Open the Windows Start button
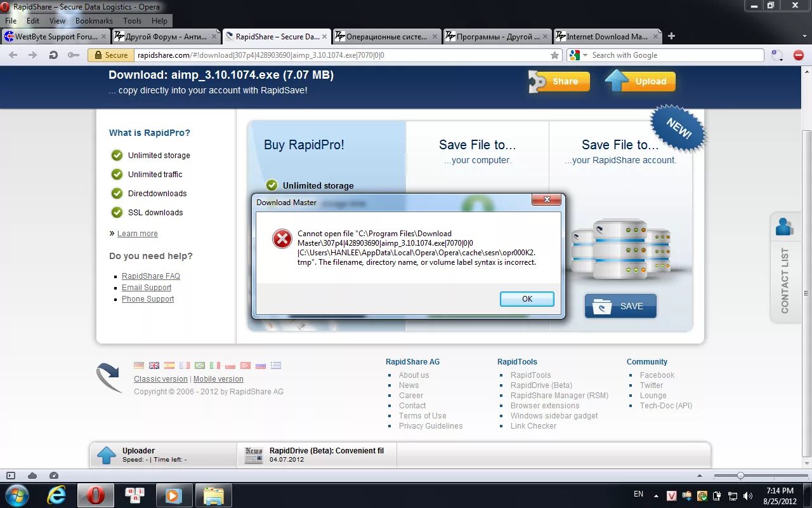This screenshot has height=508, width=812. coord(16,495)
